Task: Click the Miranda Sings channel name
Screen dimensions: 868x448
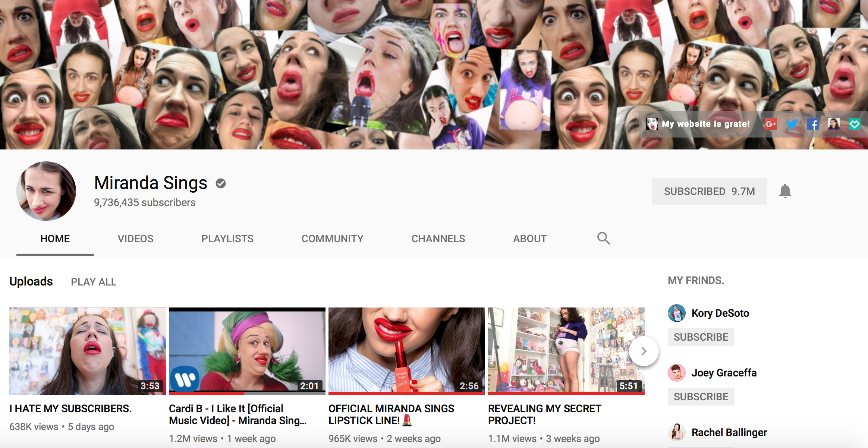Action: (151, 183)
